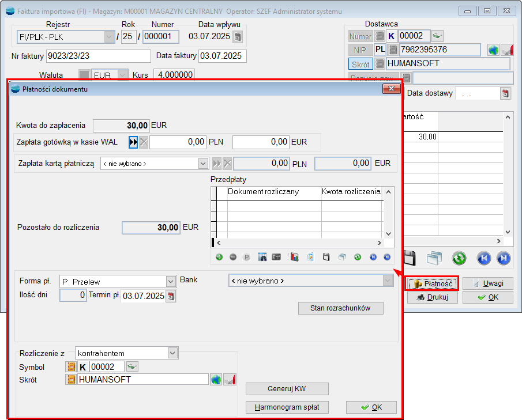Click the Numer button in the Dostawca section
Viewport: 522px width, 420px height.
click(x=360, y=36)
